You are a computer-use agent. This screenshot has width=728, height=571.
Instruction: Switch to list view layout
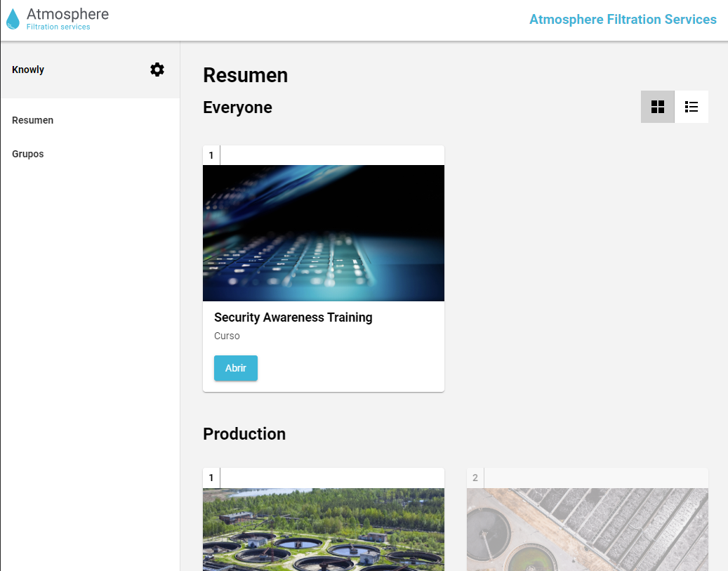[x=691, y=107]
